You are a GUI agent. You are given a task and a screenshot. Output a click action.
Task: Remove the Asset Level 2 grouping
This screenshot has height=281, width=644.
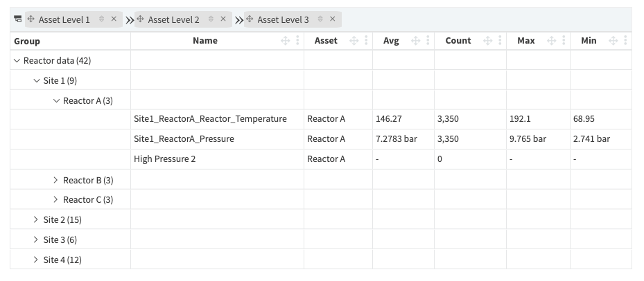point(223,19)
